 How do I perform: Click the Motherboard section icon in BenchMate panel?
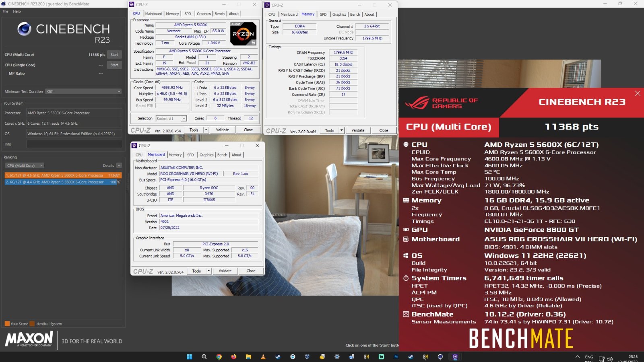coord(406,239)
